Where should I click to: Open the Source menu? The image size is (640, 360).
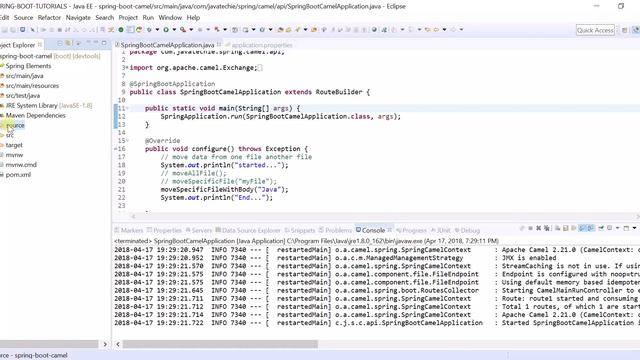tap(23, 18)
